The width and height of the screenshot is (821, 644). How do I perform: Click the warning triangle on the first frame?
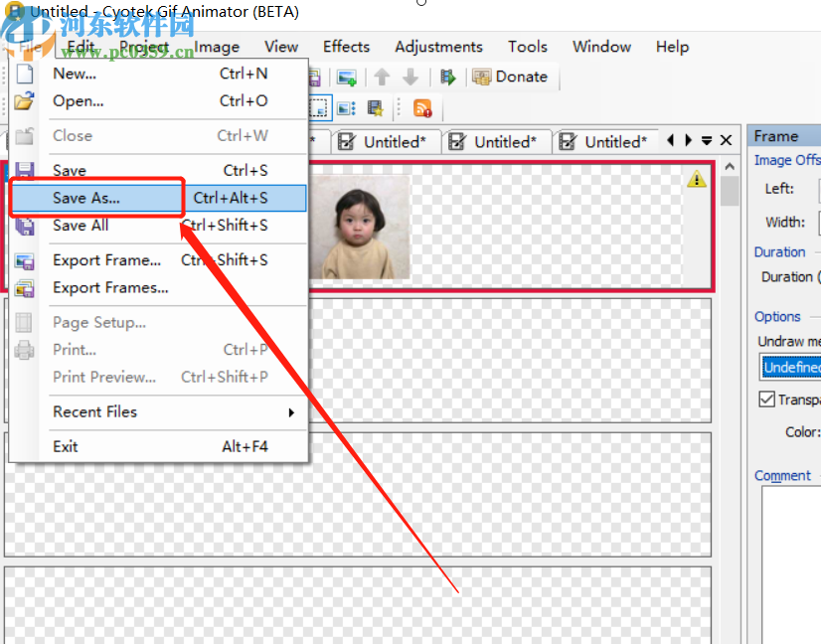tap(696, 179)
